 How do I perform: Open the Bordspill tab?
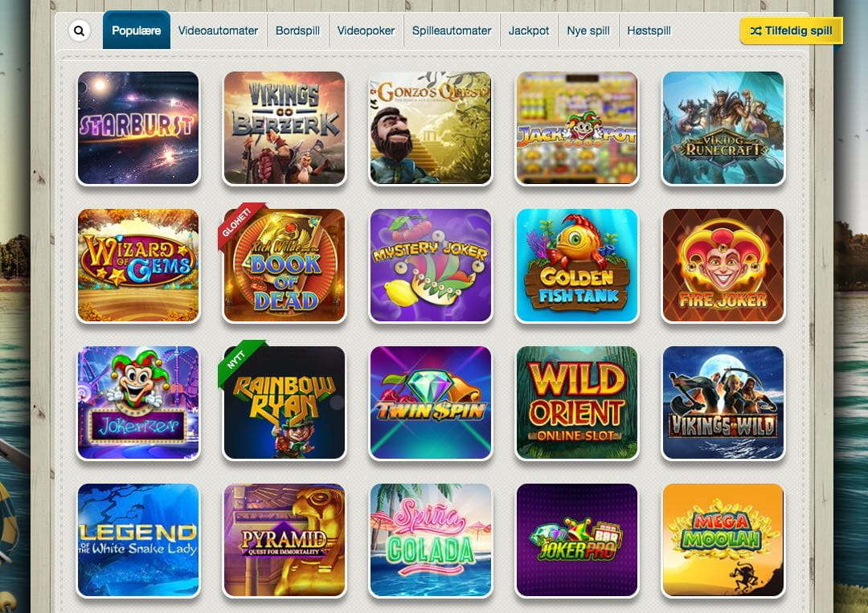pos(298,31)
